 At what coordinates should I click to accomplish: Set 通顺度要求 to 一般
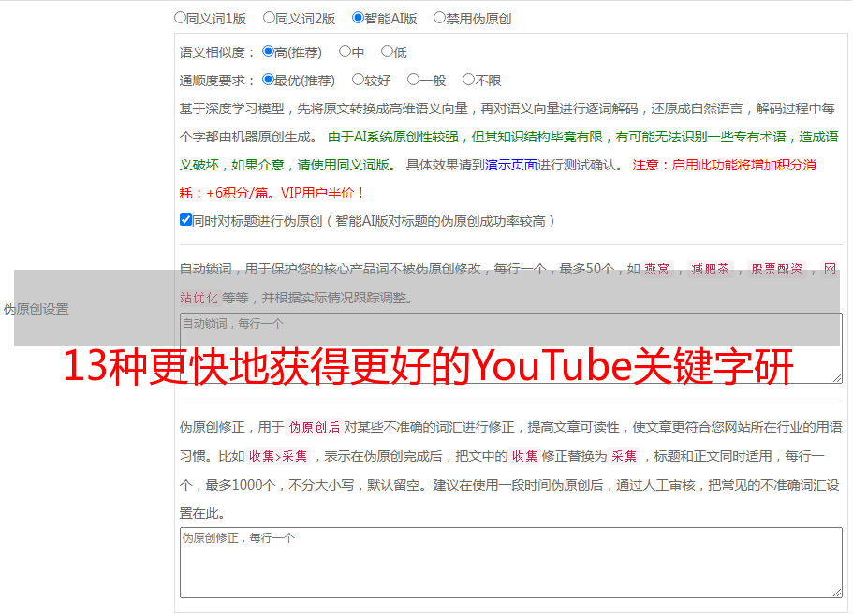click(x=413, y=81)
